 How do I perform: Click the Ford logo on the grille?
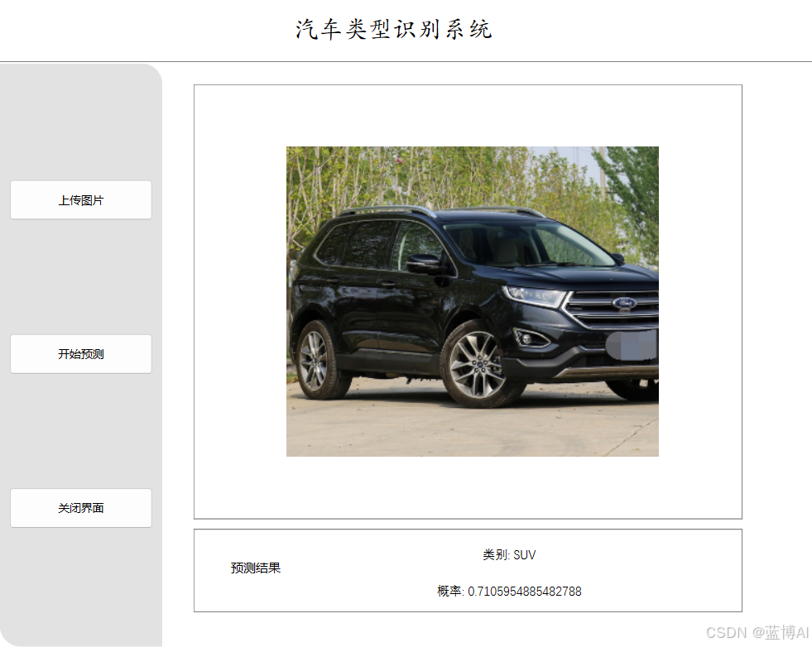click(625, 303)
